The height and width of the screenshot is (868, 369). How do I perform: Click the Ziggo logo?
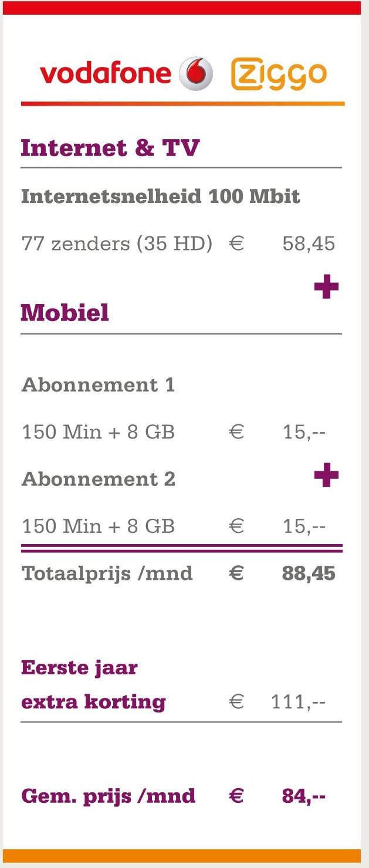279,75
